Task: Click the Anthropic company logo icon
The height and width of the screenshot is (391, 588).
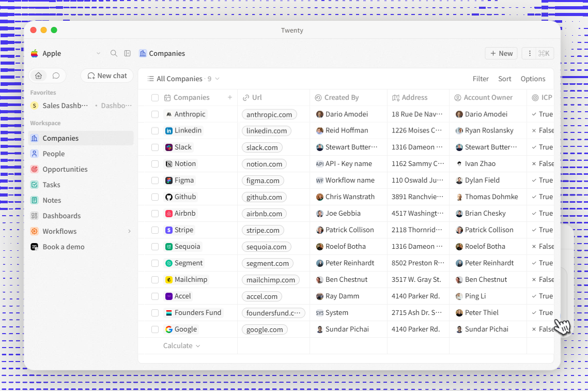Action: point(169,114)
